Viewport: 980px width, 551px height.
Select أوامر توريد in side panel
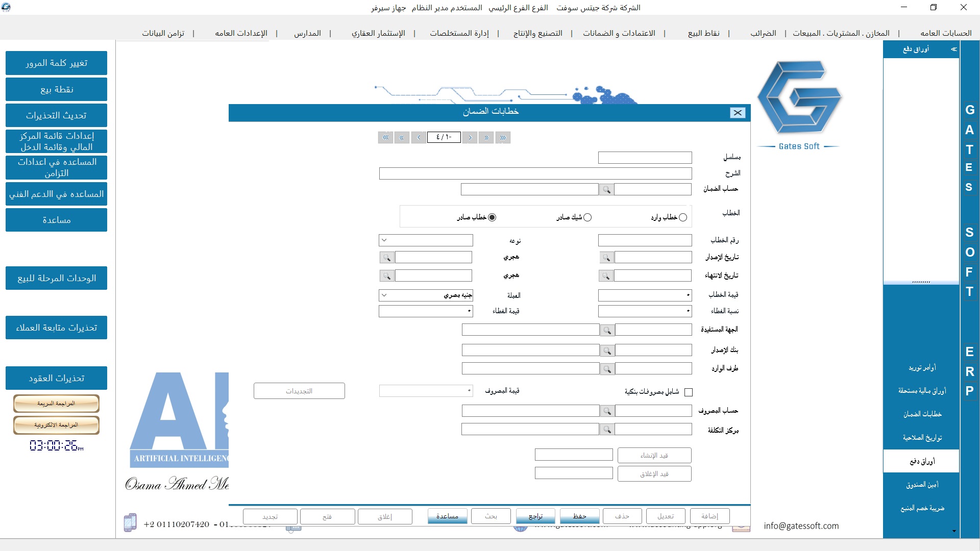[922, 367]
